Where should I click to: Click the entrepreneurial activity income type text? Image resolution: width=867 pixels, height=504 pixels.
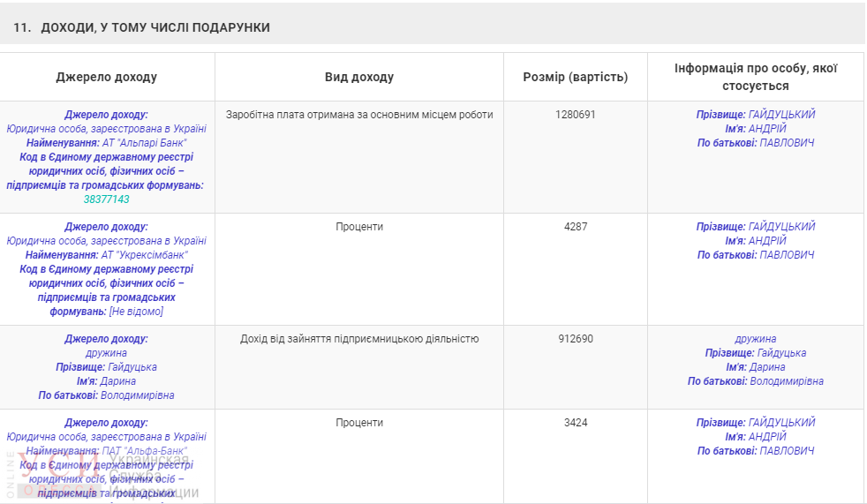[358, 339]
